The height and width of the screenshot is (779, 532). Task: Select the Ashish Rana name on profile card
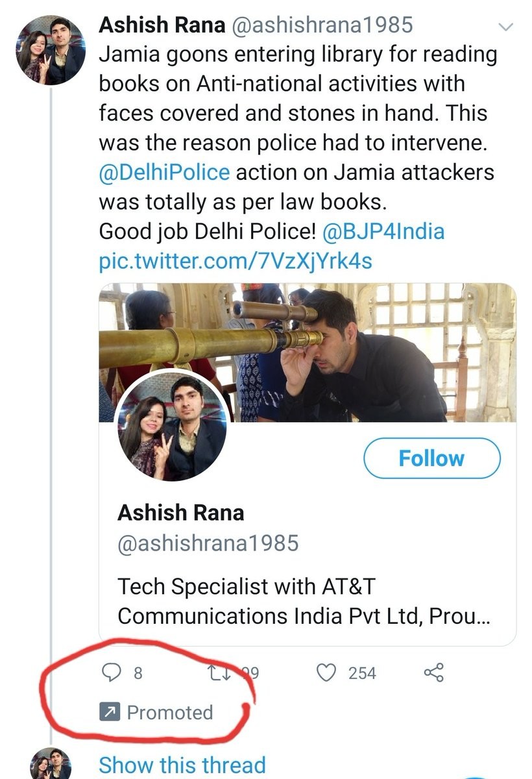coord(180,513)
